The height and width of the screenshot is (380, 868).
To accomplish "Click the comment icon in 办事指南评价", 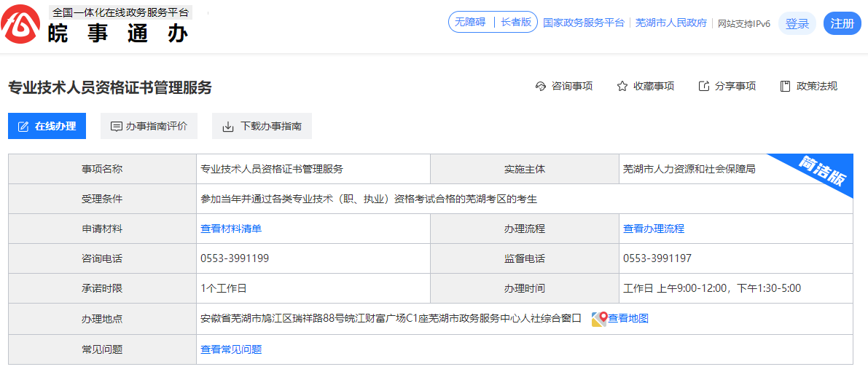I will click(x=116, y=127).
